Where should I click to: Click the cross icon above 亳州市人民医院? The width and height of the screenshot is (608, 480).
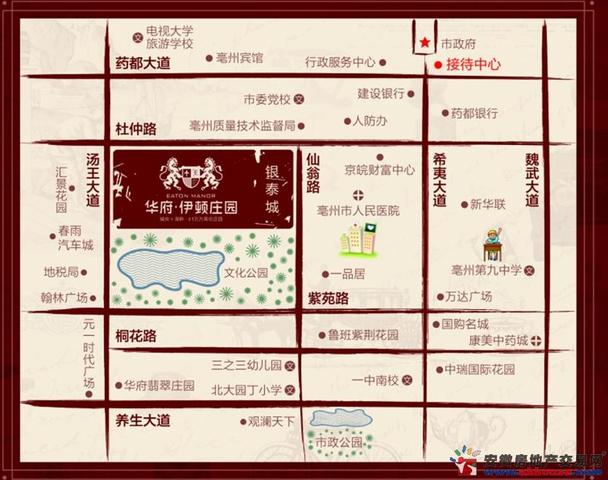[x=358, y=195]
